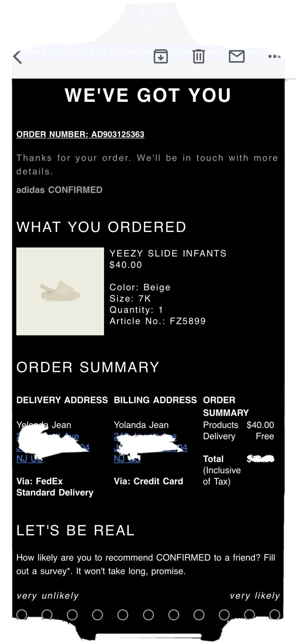This screenshot has width=297, height=644.
Task: Tap the Article No. FZ5899 text
Action: click(158, 321)
